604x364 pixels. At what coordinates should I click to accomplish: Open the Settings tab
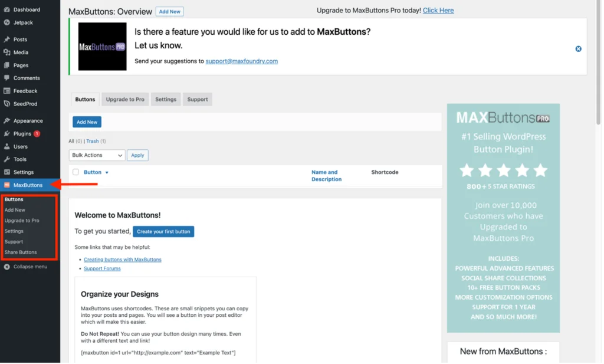(x=166, y=99)
